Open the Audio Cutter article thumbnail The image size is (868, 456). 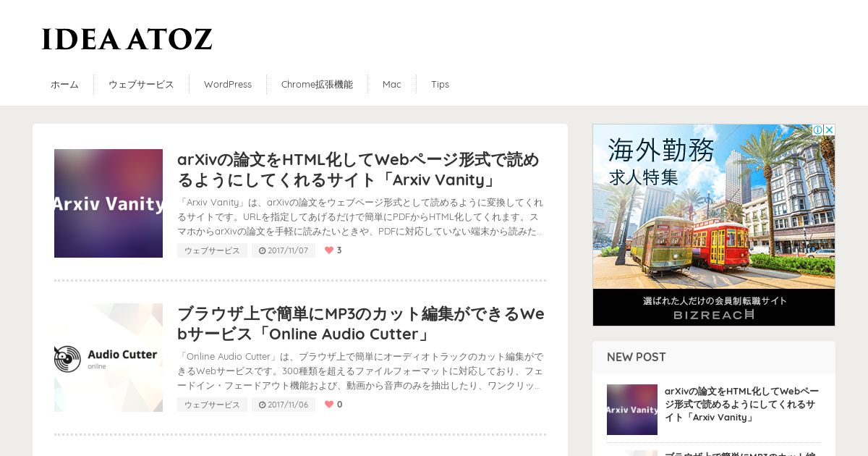[x=109, y=358]
